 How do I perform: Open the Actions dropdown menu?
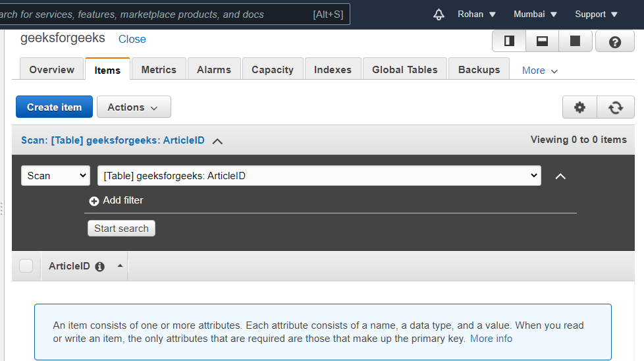click(x=134, y=107)
